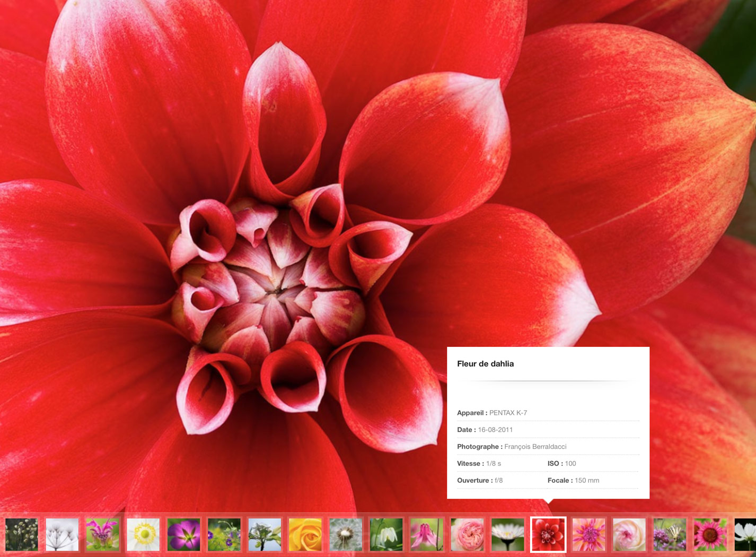Open the white anemone with yellow center thumbnail

click(143, 534)
